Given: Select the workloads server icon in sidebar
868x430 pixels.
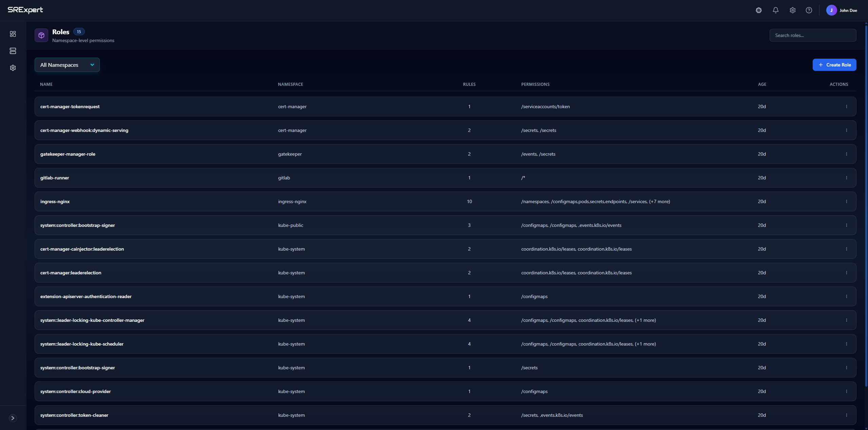Looking at the screenshot, I should [13, 51].
